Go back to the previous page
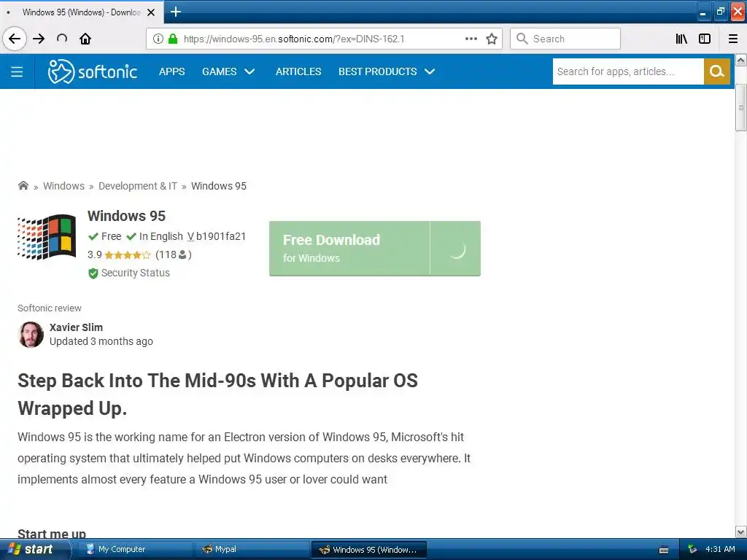 (x=15, y=39)
